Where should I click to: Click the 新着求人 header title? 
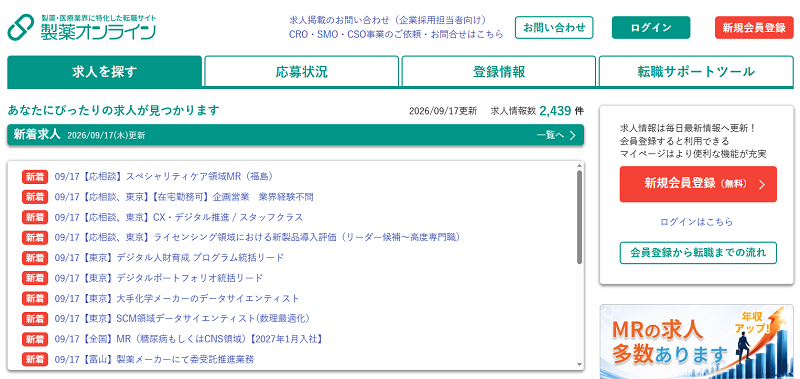[37, 135]
